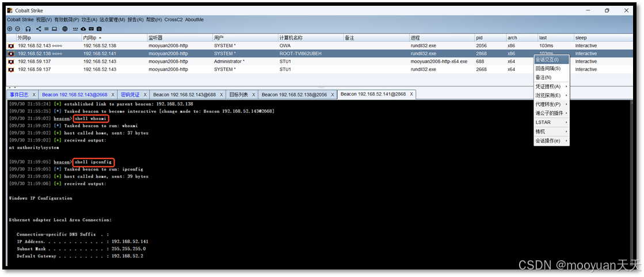Open the AboutMe menu
644x277 pixels.
[x=195, y=20]
